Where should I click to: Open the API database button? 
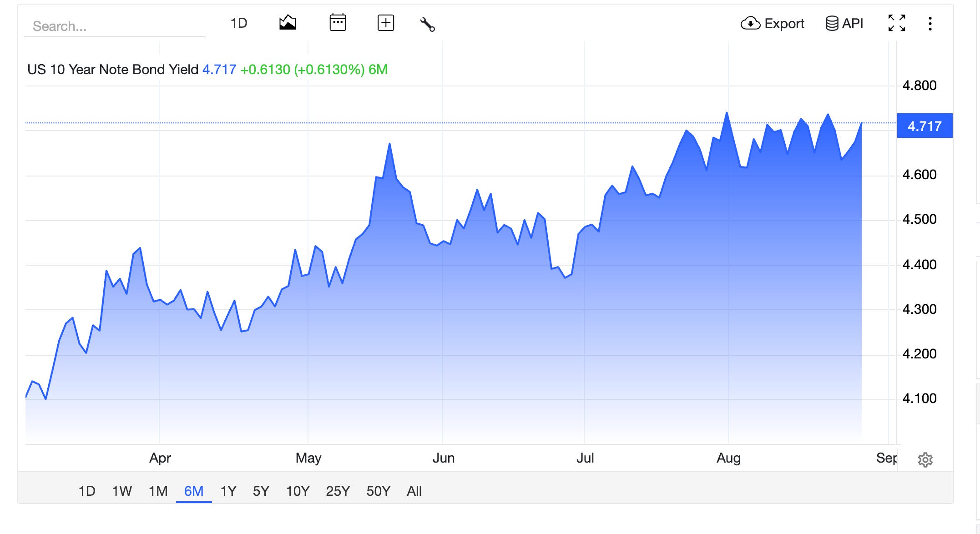[x=844, y=23]
